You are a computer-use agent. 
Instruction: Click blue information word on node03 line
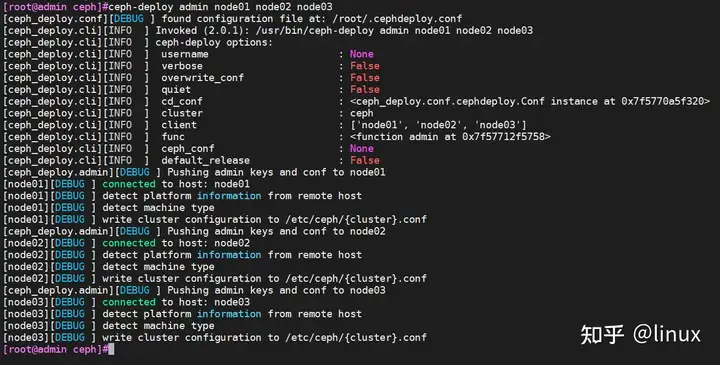click(229, 314)
